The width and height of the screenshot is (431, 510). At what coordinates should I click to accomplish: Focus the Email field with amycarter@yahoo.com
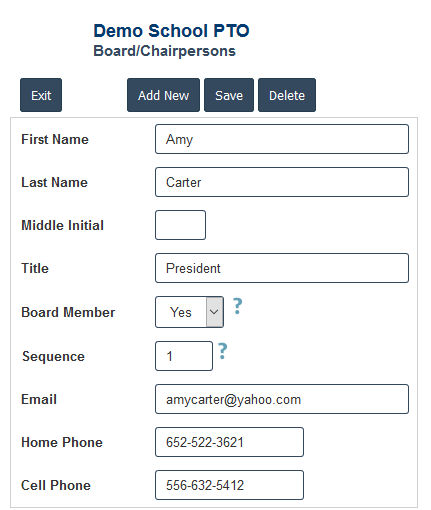click(x=282, y=399)
